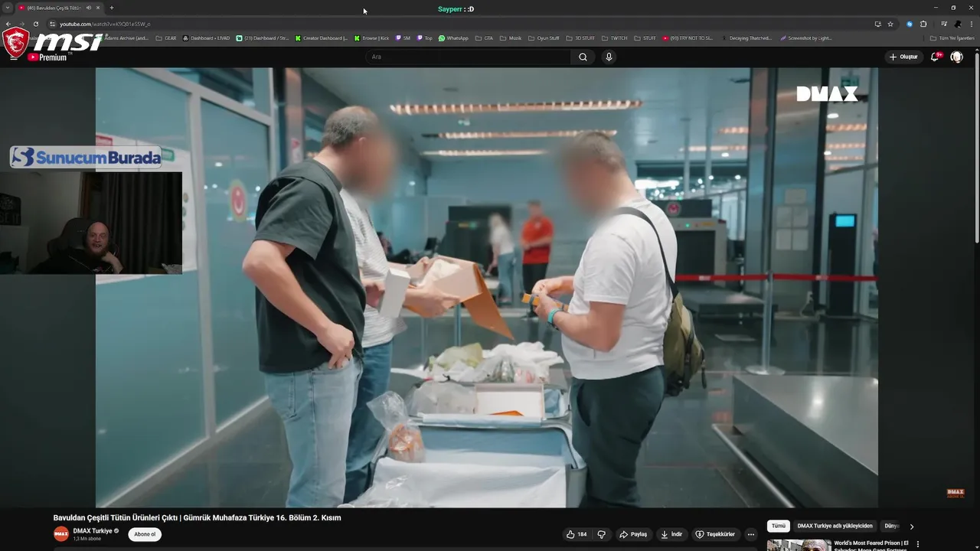Expand the GTA bookmarks folder
980x551 pixels.
[484, 37]
